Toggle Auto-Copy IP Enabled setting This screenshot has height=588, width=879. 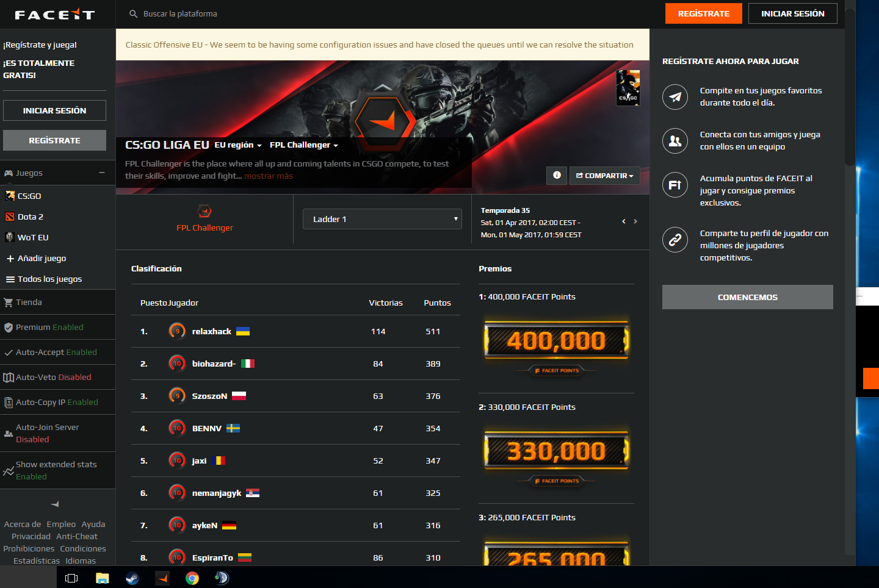[57, 402]
